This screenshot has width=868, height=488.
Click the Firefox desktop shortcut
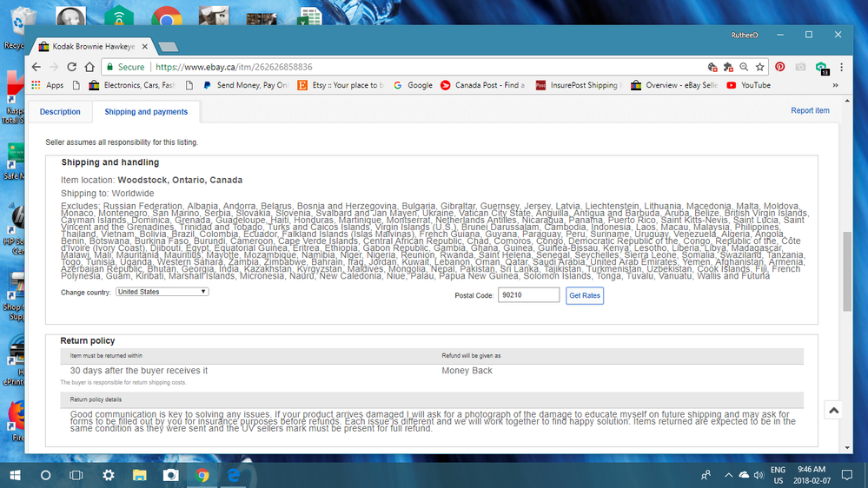17,420
